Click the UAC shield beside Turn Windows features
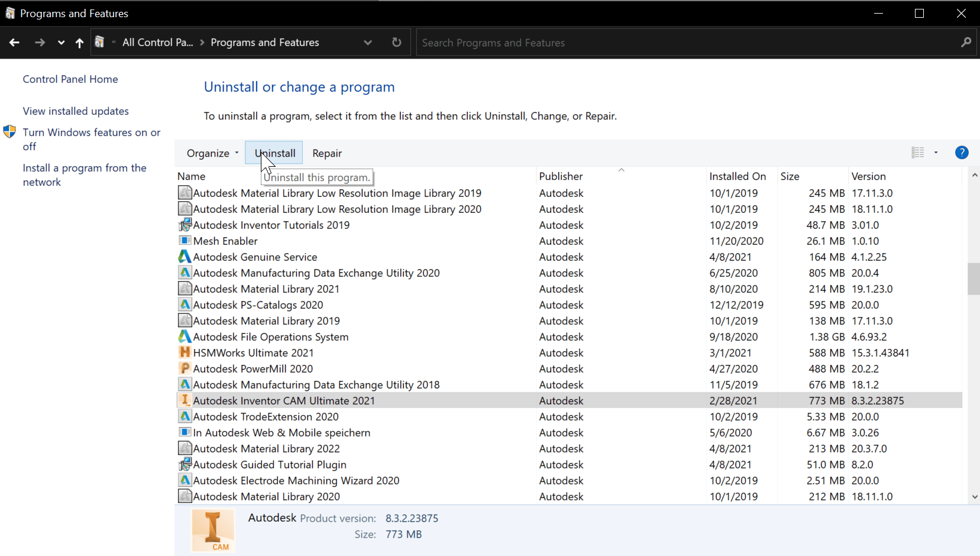 (9, 132)
